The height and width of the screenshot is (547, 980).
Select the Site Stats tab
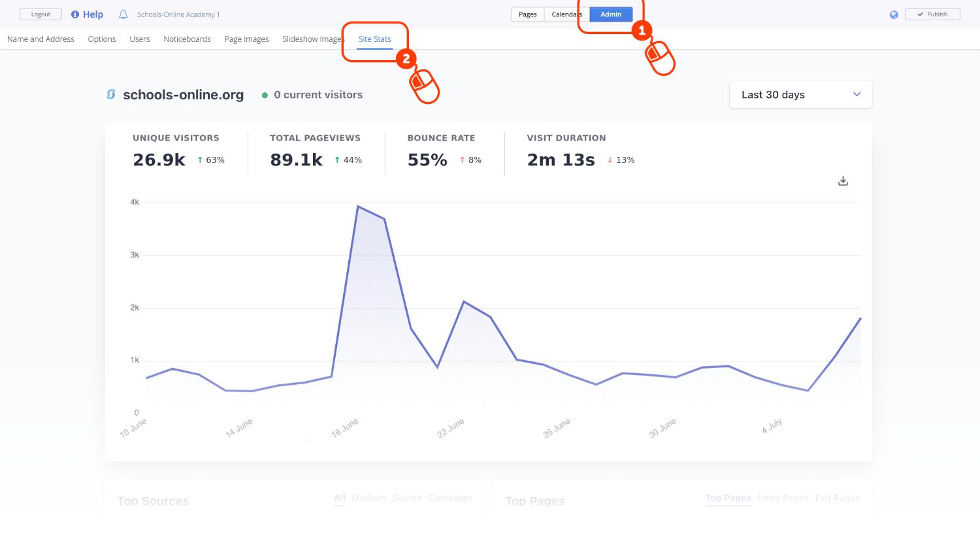click(374, 39)
